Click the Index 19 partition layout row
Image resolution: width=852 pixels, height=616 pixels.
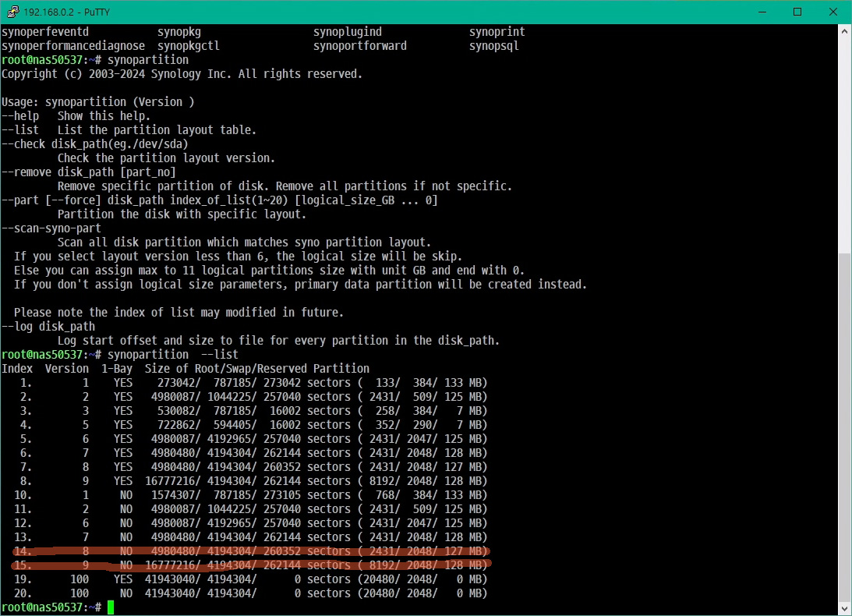[x=249, y=579]
